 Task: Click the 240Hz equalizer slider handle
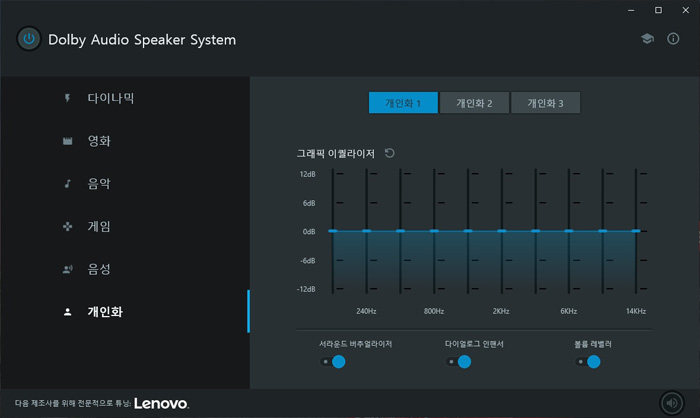pyautogui.click(x=367, y=231)
